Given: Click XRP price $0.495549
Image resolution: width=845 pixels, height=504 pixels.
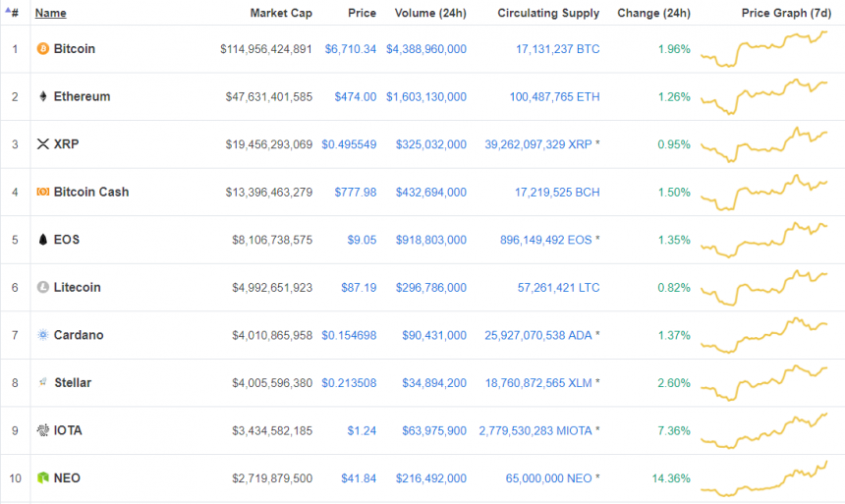Looking at the screenshot, I should 349,144.
